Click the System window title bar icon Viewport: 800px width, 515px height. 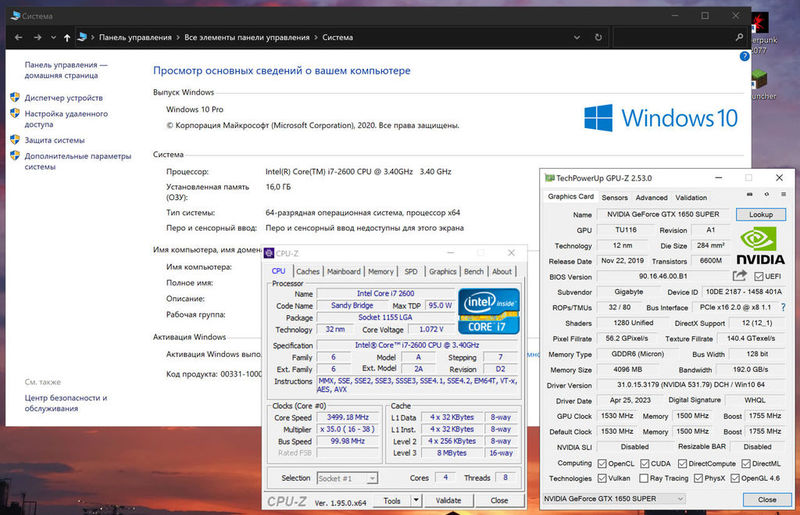(15, 16)
